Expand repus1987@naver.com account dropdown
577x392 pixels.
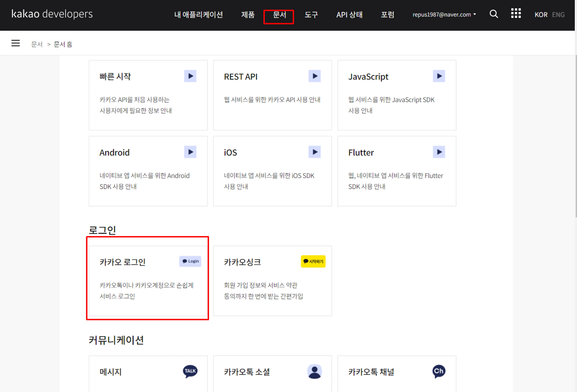[444, 14]
